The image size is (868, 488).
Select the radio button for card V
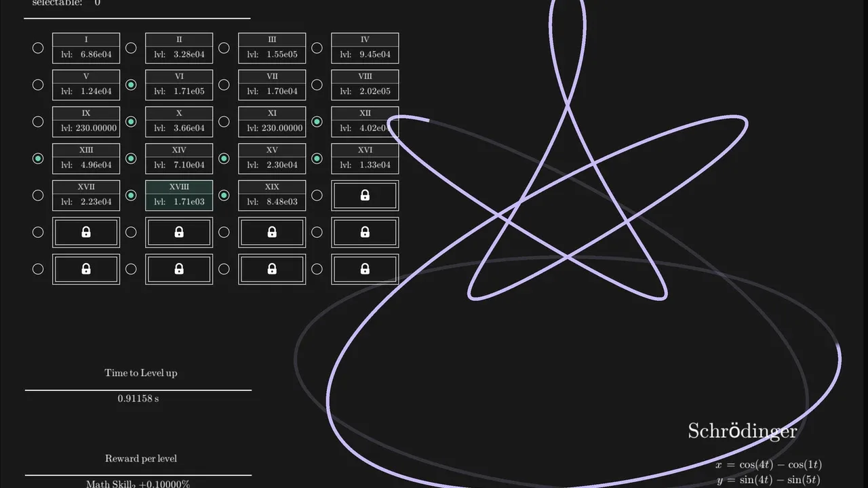click(38, 85)
